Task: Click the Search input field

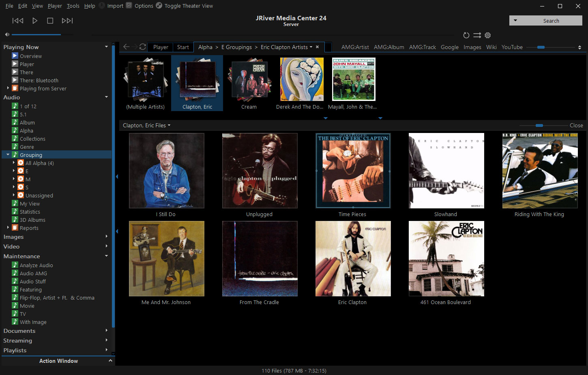Action: click(552, 21)
